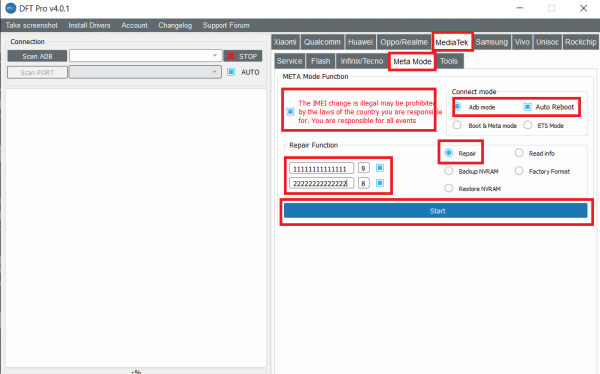Image resolution: width=600 pixels, height=374 pixels.
Task: Click the check digit box showing 9
Action: tap(364, 168)
